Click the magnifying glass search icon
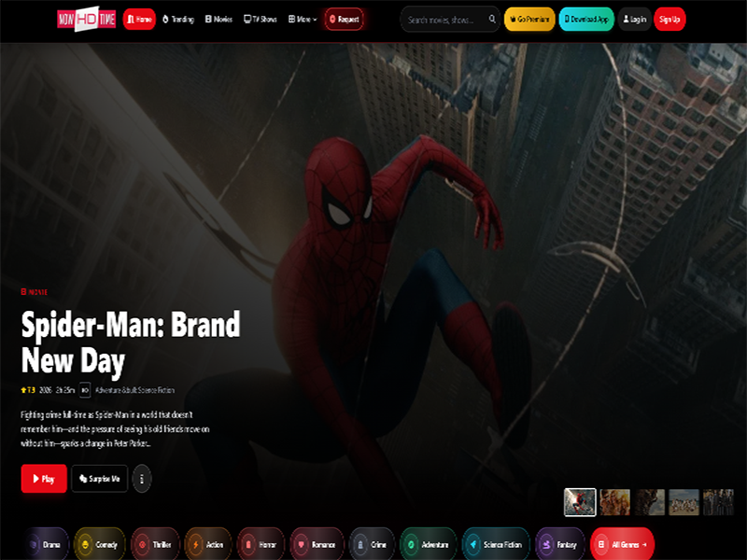The width and height of the screenshot is (747, 560). pos(492,19)
